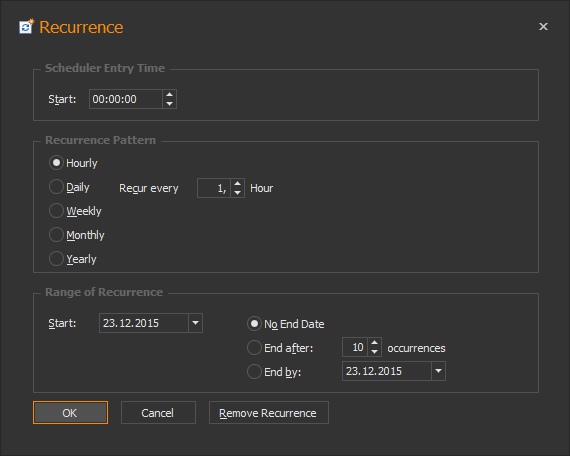Viewport: 570px width, 456px height.
Task: Decrement the Recur every hour value
Action: (237, 193)
